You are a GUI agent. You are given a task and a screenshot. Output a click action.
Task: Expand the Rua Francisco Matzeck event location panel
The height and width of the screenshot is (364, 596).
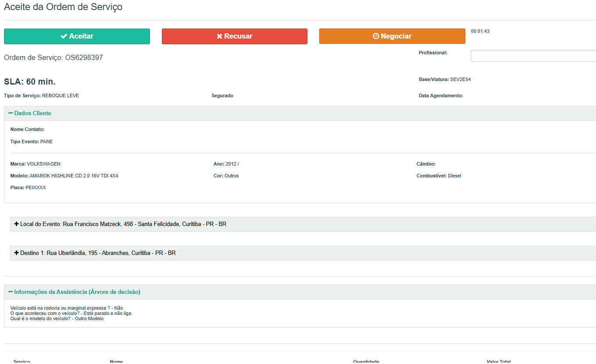145,224
